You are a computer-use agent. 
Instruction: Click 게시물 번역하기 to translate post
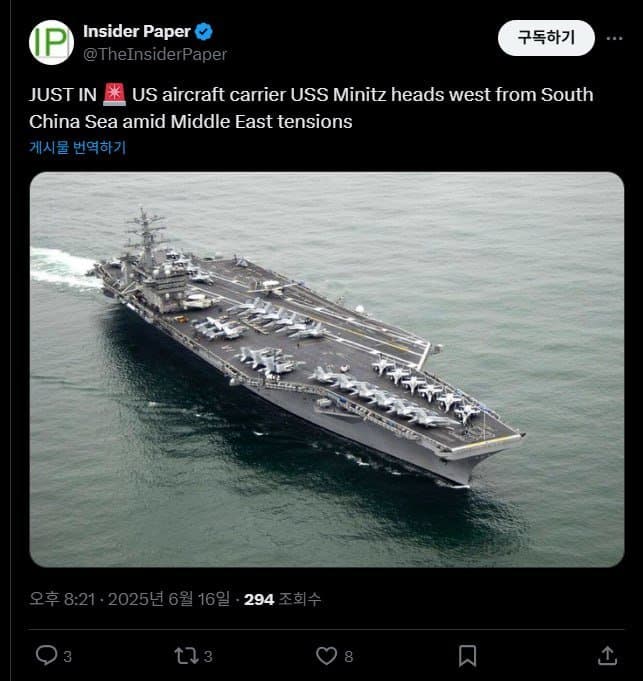(78, 147)
